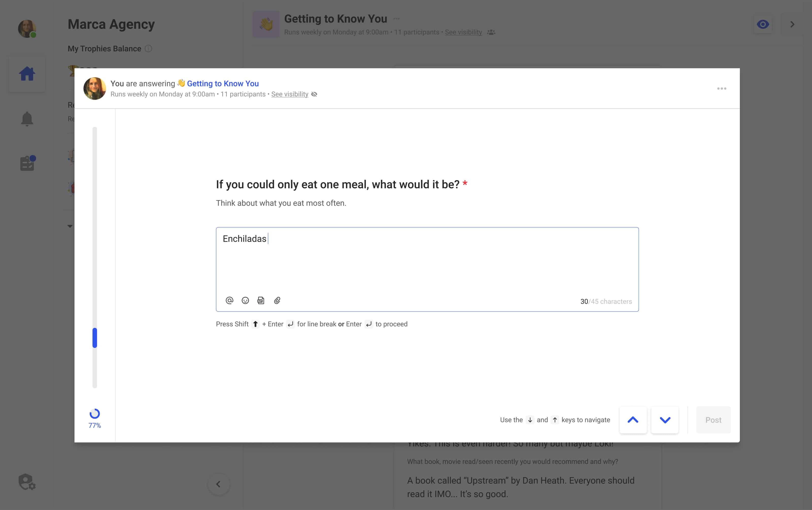
Task: Open the emoji picker in the composer
Action: coord(245,300)
